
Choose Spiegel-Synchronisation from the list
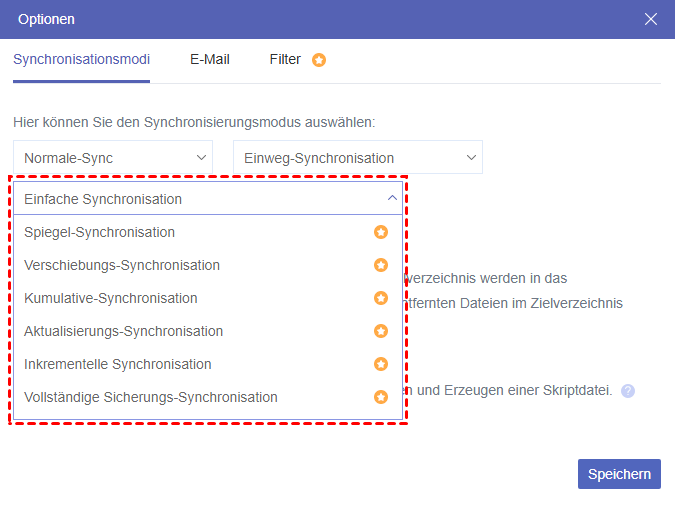coord(100,232)
